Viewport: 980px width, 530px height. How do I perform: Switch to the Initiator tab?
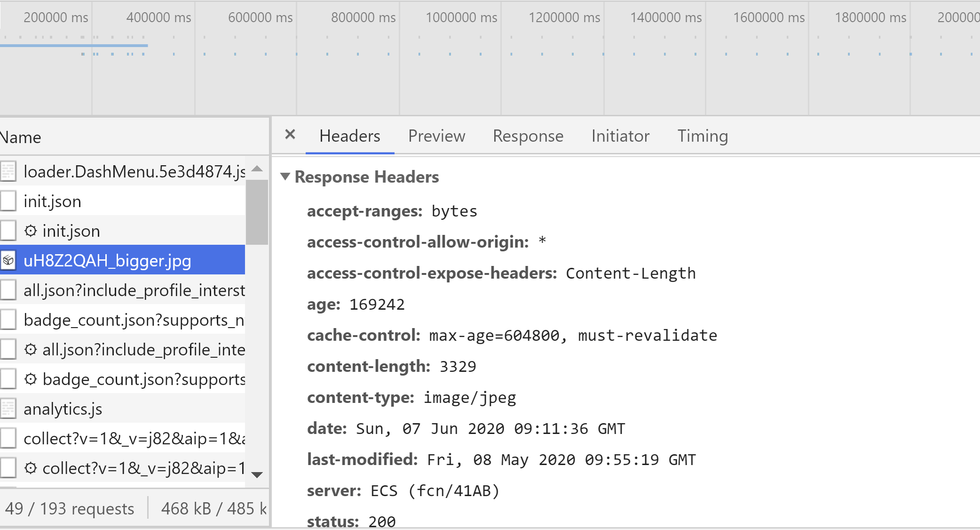click(620, 136)
